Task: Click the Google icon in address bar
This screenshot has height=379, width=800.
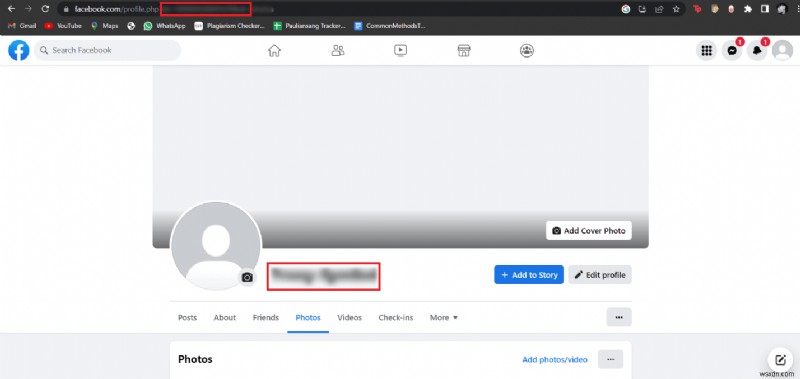Action: click(626, 9)
